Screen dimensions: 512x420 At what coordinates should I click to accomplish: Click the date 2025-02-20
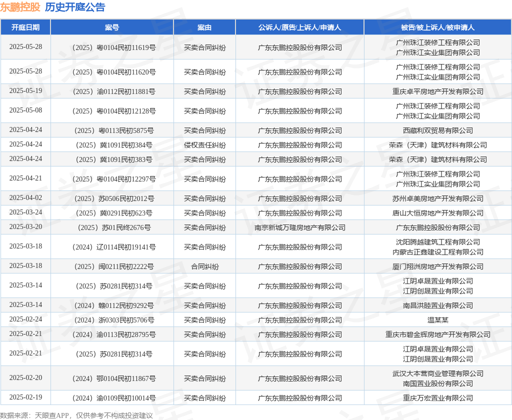(x=25, y=378)
